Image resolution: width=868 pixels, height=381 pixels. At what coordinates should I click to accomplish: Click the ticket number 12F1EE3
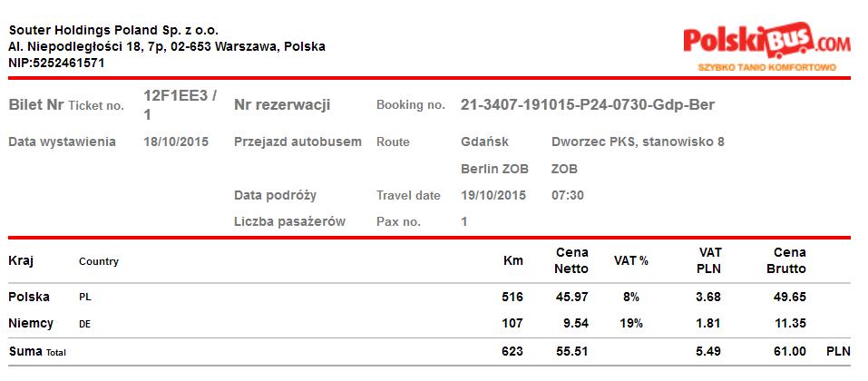click(180, 95)
